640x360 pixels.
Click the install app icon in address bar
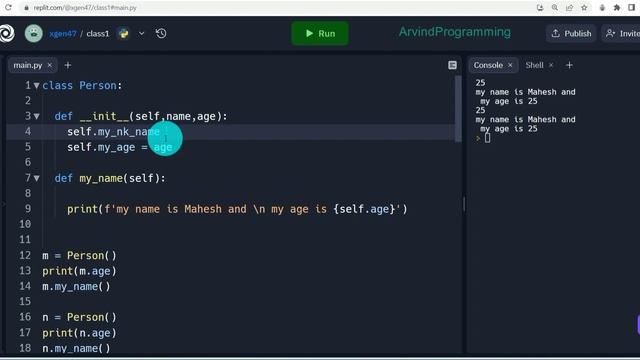click(540, 7)
